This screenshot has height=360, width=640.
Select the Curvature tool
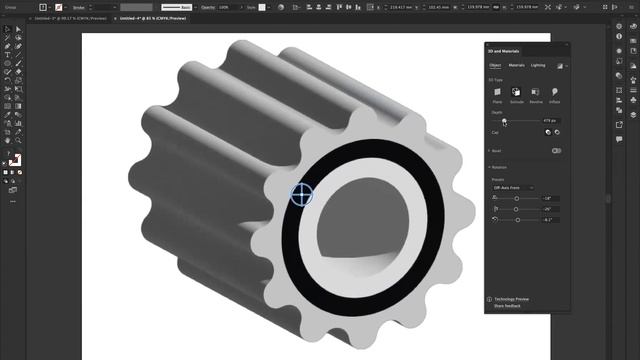pos(18,46)
